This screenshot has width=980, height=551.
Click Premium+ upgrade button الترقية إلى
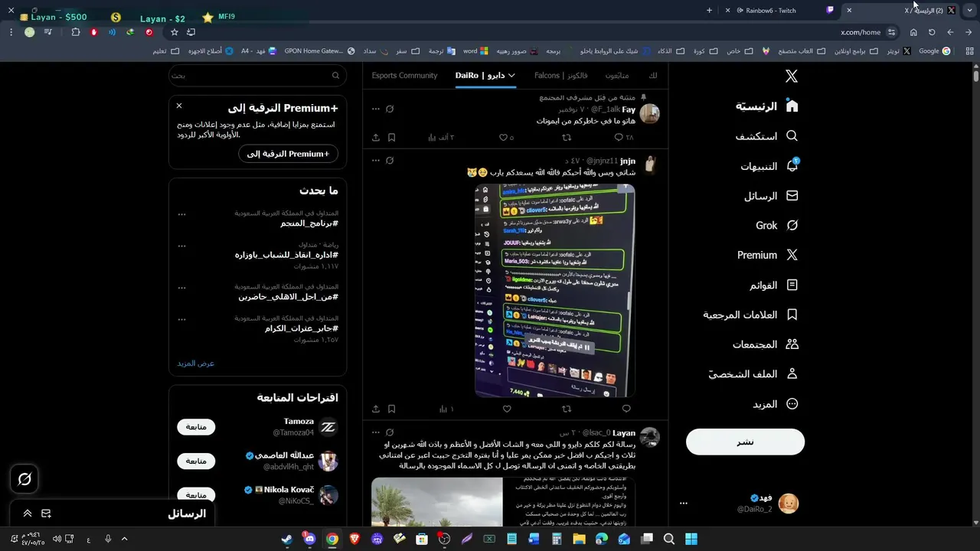(x=288, y=154)
